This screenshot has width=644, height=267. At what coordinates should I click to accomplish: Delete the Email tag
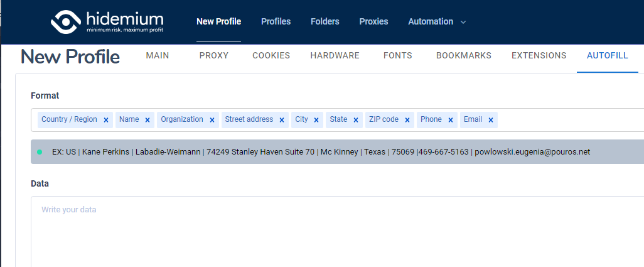[x=491, y=120]
